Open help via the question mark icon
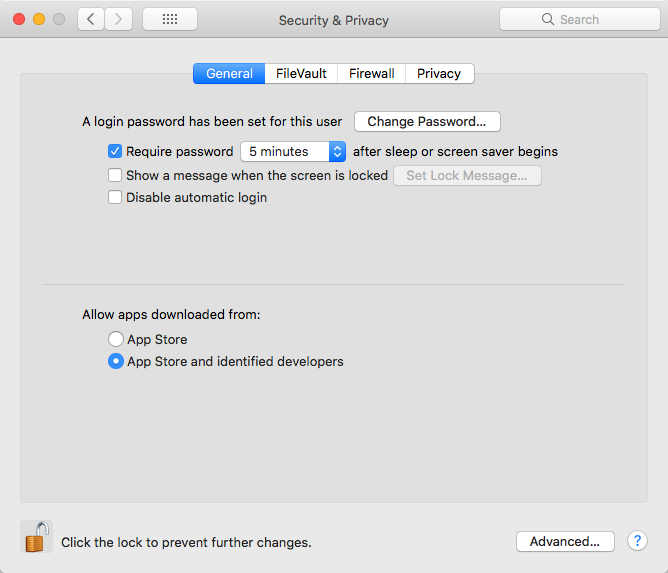 (637, 541)
